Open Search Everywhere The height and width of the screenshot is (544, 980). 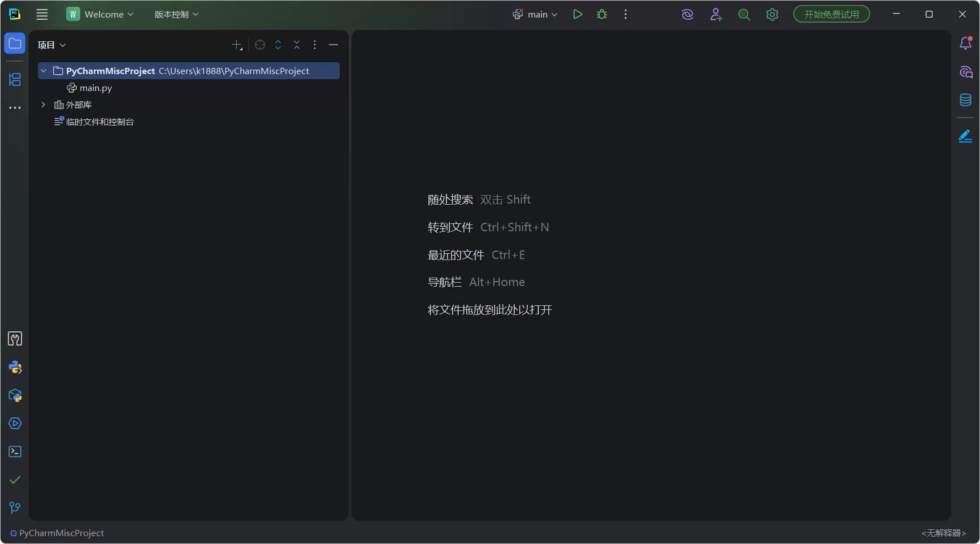[744, 14]
